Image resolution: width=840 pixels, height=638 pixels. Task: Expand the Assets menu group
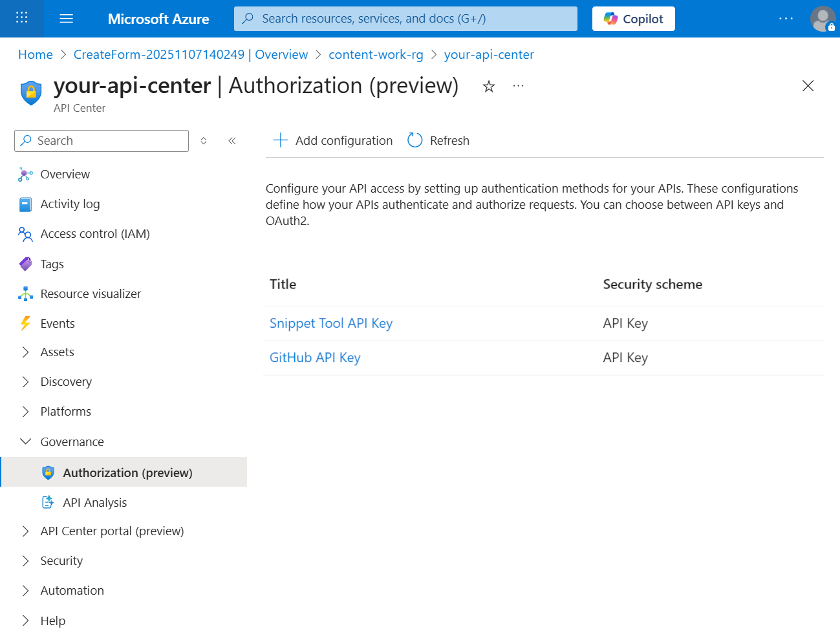point(26,352)
